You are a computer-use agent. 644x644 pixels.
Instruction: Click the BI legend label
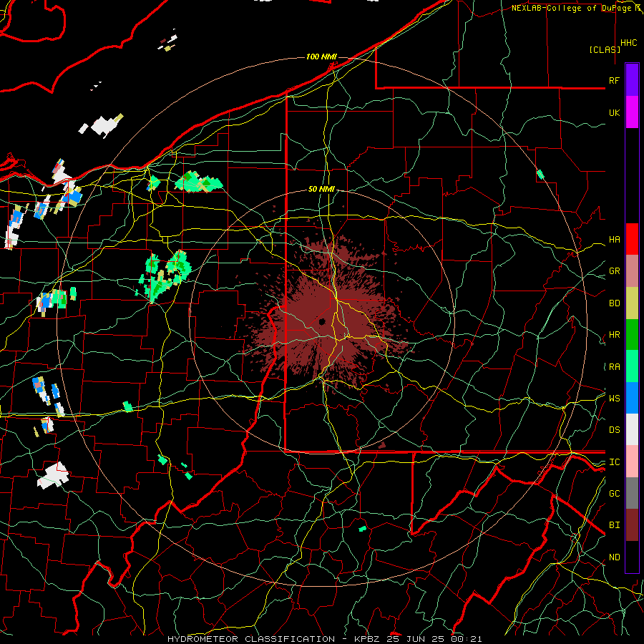coord(614,525)
